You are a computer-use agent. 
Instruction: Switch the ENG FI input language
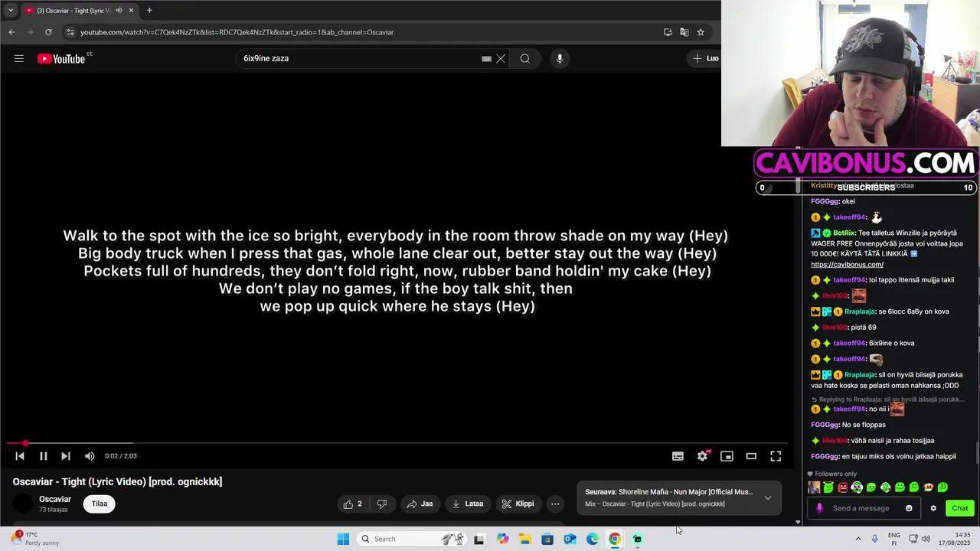(894, 539)
